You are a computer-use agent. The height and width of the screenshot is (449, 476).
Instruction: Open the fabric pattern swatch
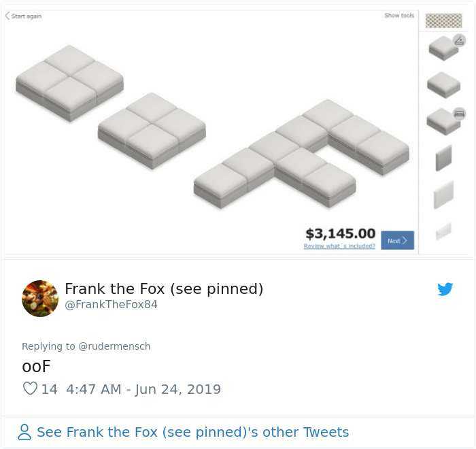443,20
